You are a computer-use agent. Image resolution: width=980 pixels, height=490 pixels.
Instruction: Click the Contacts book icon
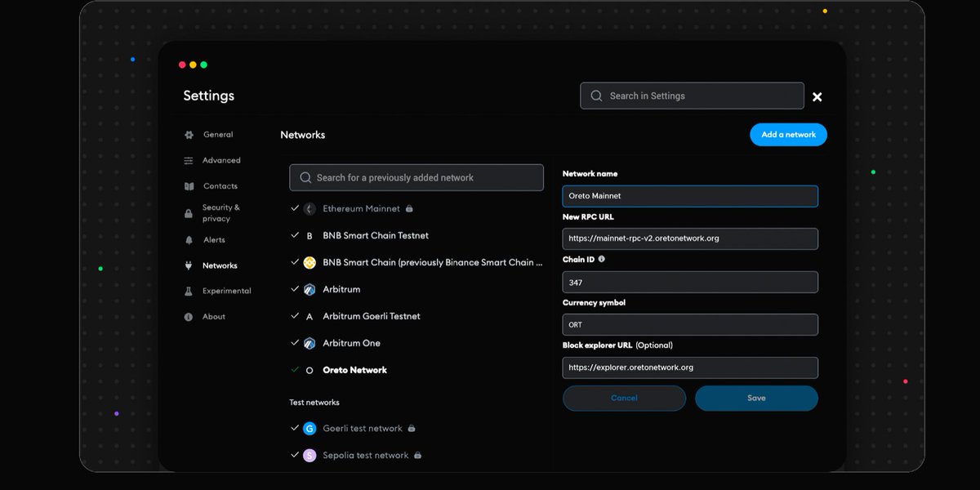point(189,186)
